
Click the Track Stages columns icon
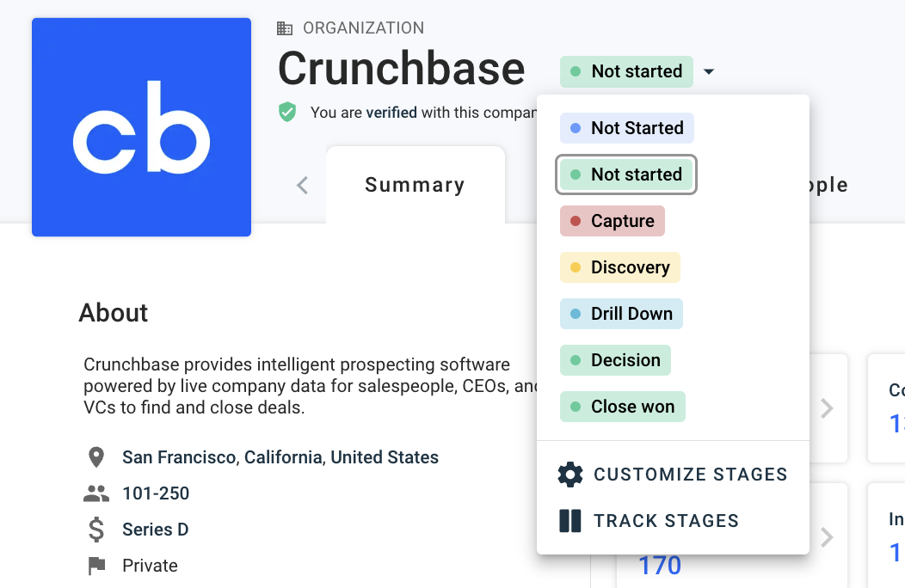pos(570,520)
